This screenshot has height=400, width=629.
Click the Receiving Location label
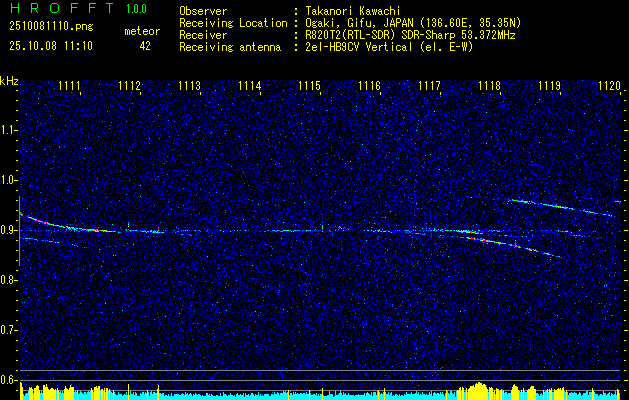pos(233,23)
